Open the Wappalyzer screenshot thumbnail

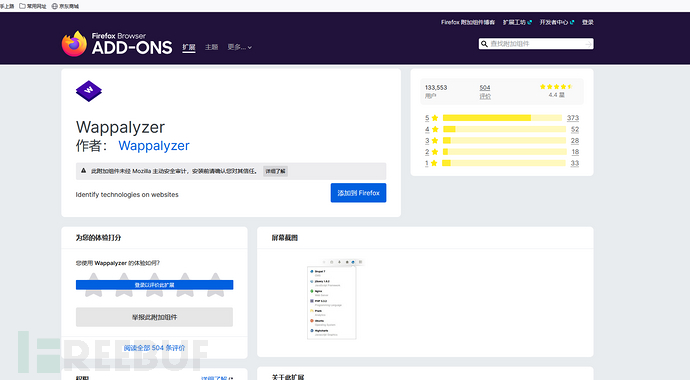[x=335, y=299]
